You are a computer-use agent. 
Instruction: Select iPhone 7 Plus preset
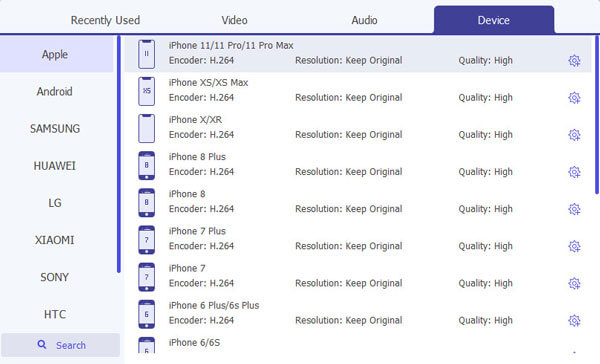point(197,231)
